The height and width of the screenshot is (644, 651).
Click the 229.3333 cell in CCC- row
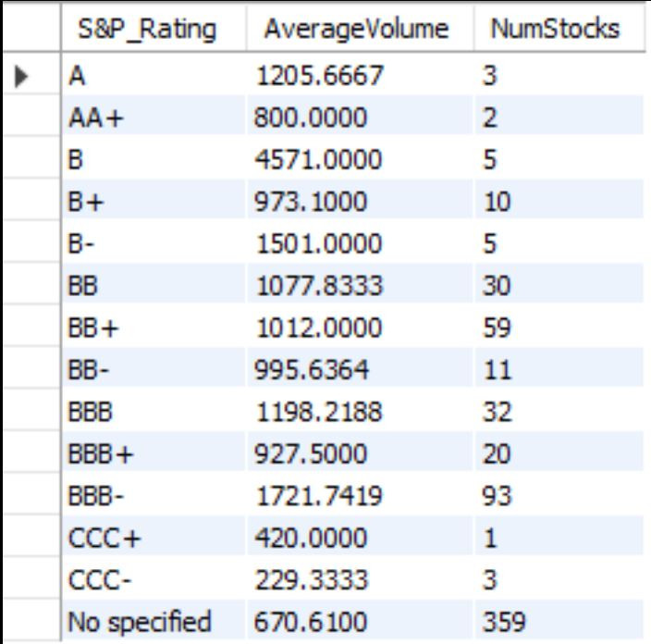[360, 579]
